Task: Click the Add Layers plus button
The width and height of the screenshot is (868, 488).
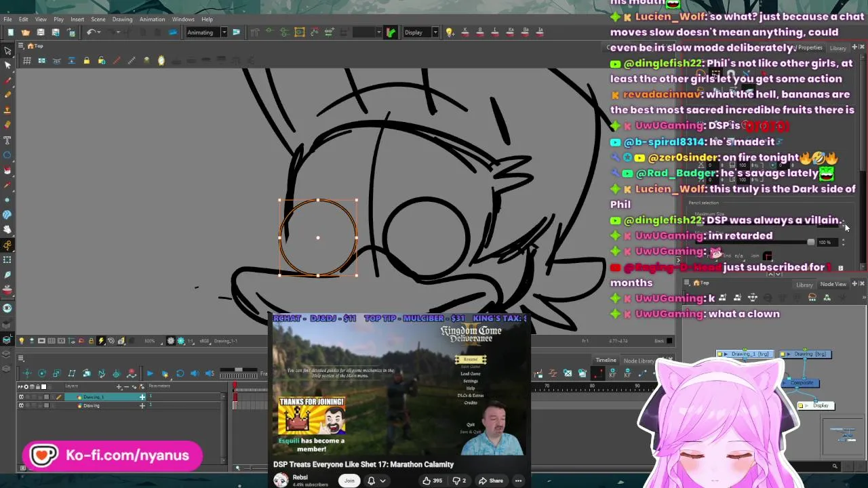Action: [x=119, y=386]
